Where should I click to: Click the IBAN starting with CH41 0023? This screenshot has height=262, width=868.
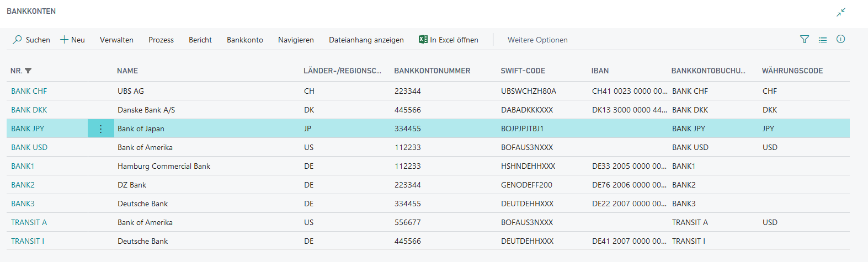[x=630, y=91]
